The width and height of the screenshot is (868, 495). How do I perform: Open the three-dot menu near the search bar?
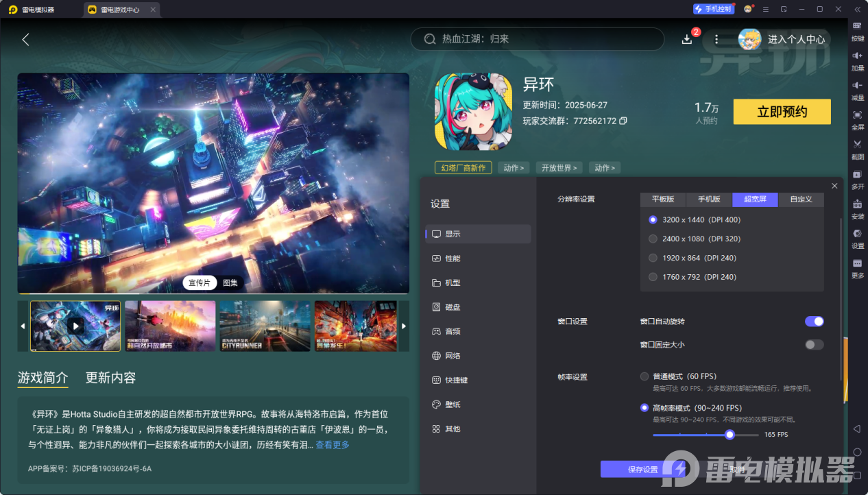[x=716, y=39]
